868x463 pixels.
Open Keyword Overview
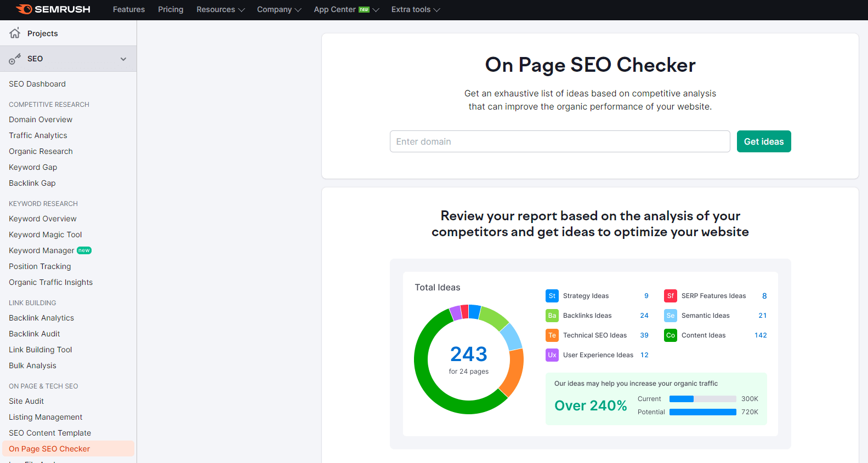[43, 219]
